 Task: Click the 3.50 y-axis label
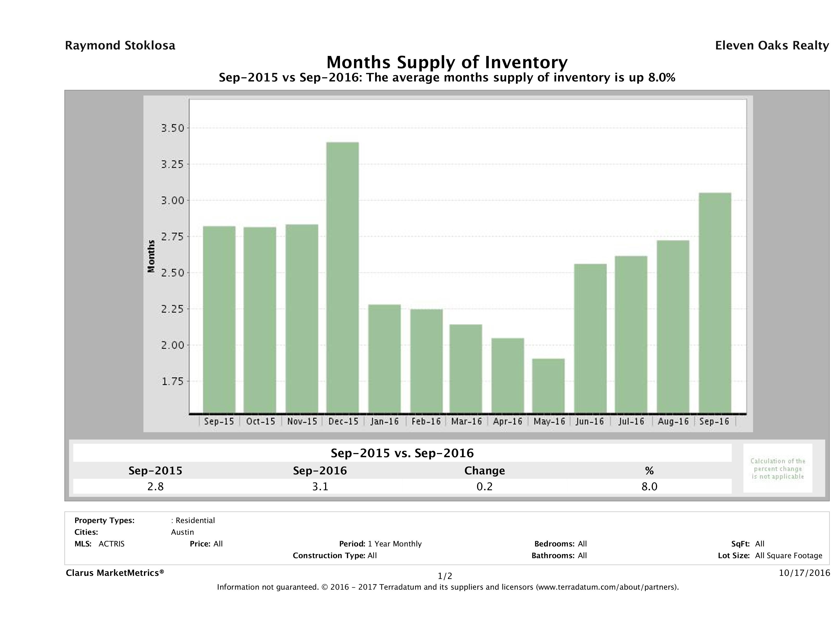coord(172,128)
